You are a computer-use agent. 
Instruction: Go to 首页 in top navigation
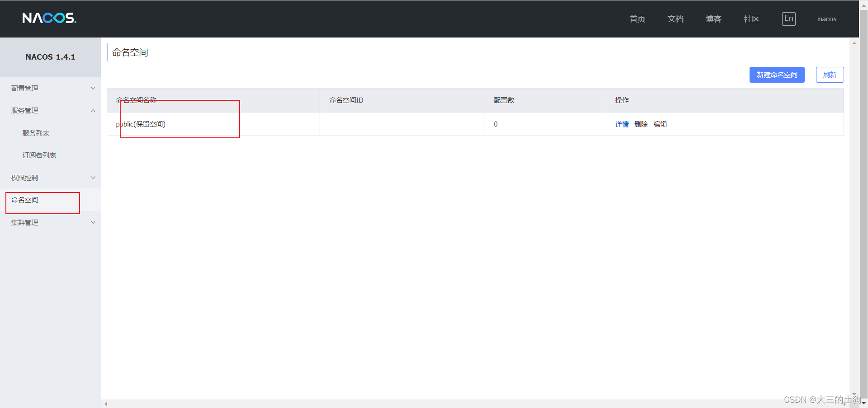point(637,19)
